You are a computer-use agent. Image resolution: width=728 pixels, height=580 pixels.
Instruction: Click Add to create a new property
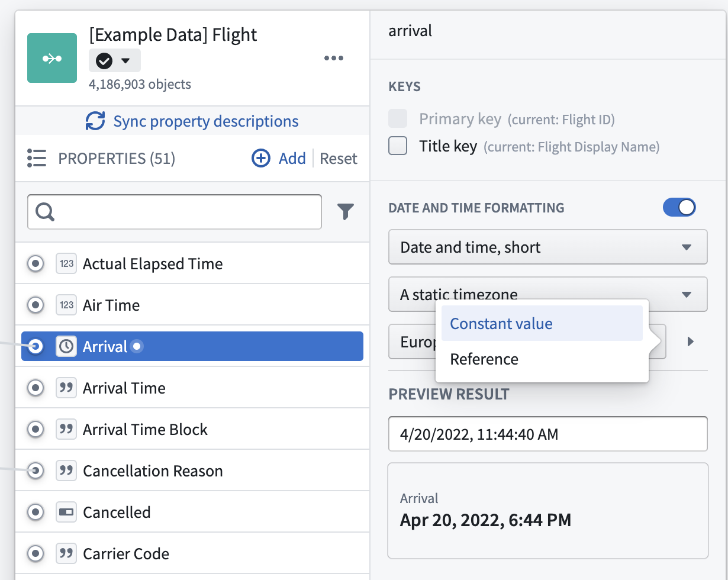(279, 159)
